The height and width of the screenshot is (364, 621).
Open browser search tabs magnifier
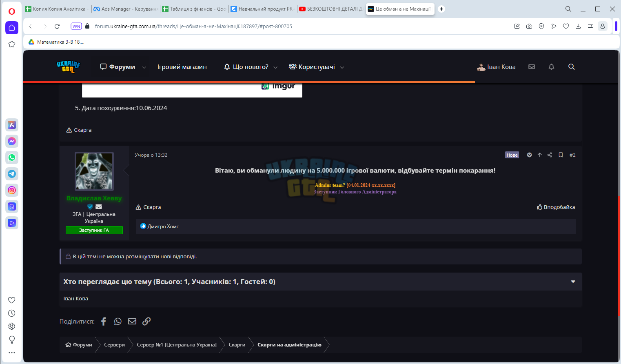pos(568,9)
